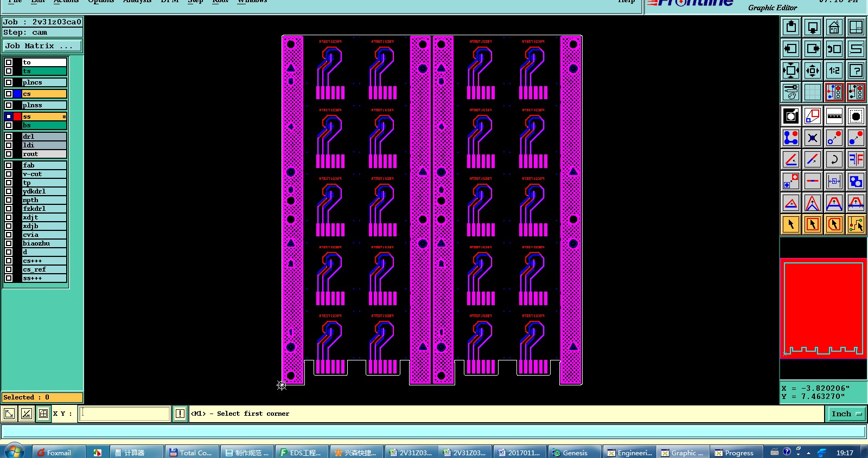
Task: Click the X Y coordinate input field
Action: click(x=125, y=414)
